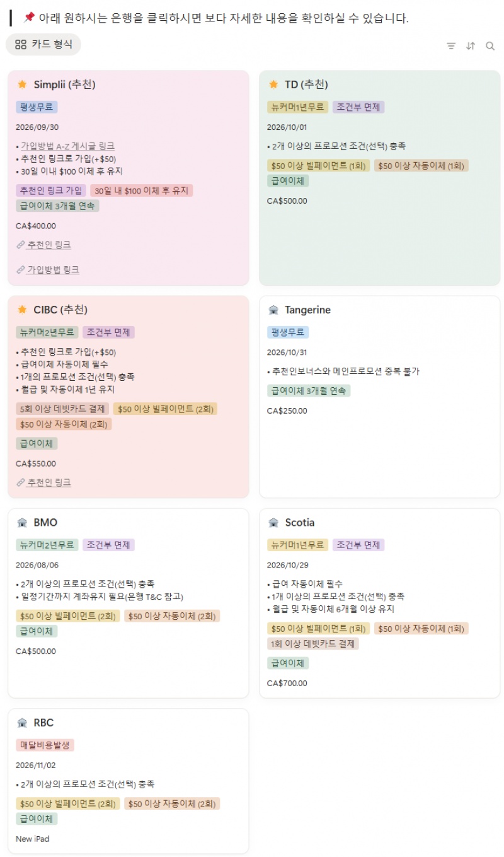Viewport: 504px width, 857px height.
Task: Click the star icon on TD card
Action: point(273,85)
